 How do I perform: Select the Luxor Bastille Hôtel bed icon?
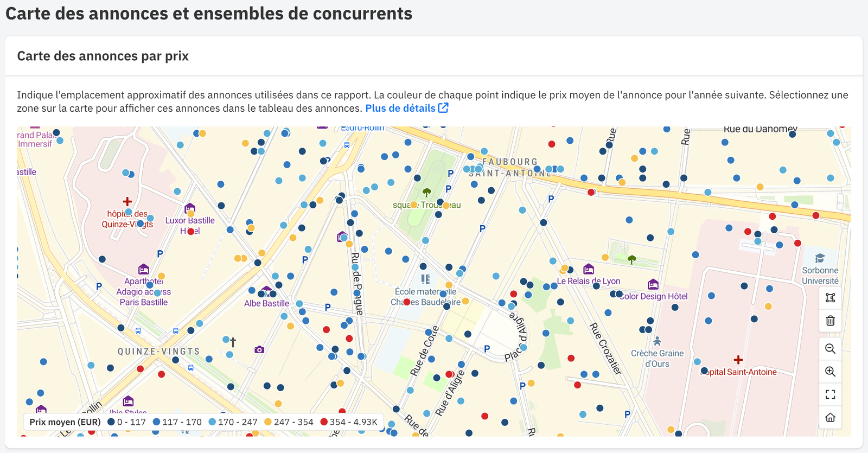coord(189,208)
